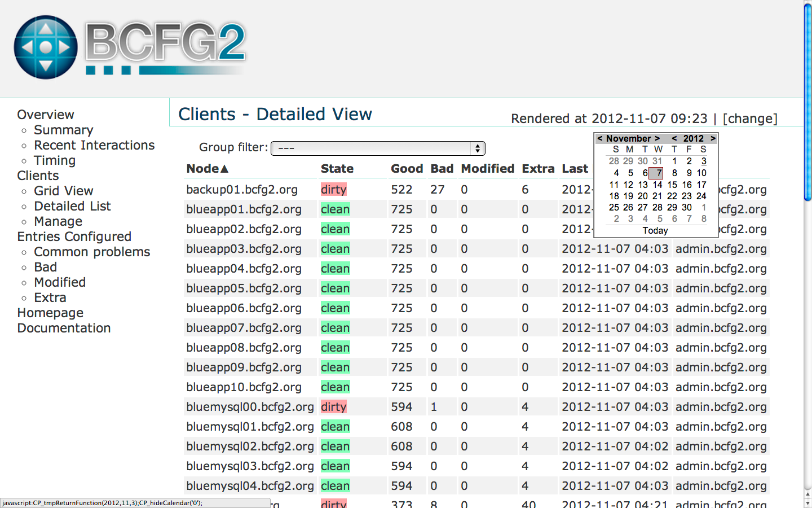Screen dimensions: 812x508
Task: Select November 15 in the calendar
Action: coord(672,185)
